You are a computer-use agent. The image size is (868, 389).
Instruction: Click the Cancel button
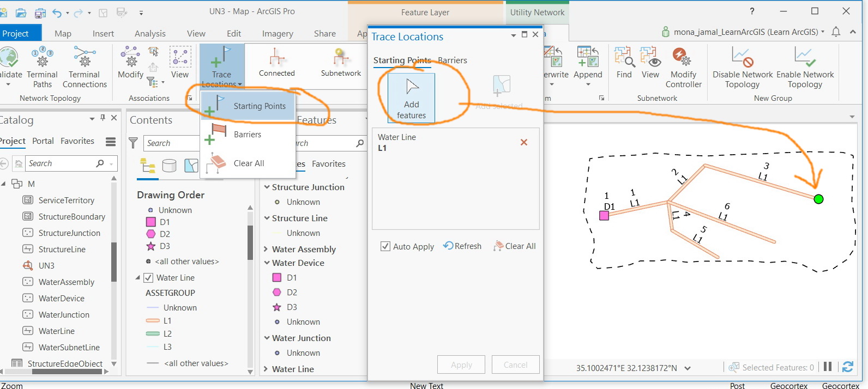tap(515, 364)
